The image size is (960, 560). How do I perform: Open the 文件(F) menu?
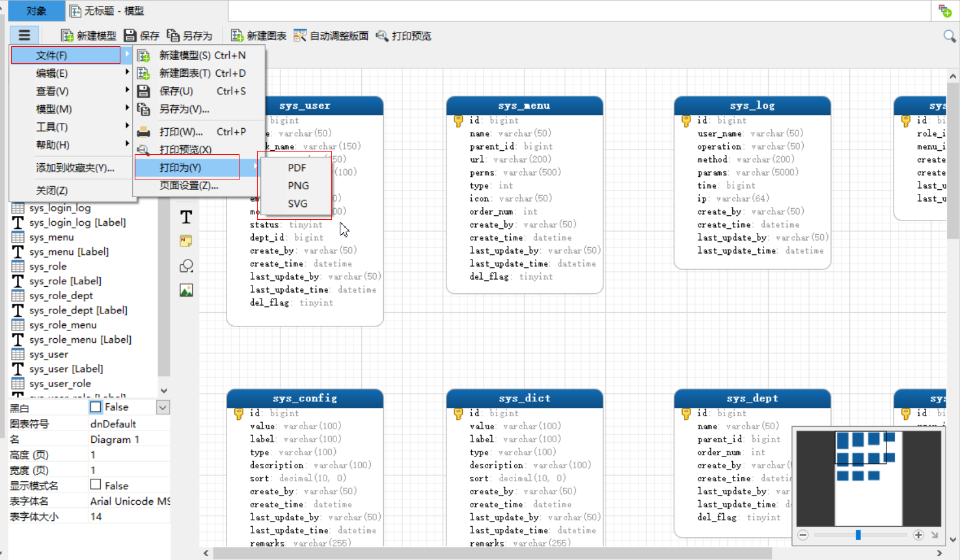(66, 55)
